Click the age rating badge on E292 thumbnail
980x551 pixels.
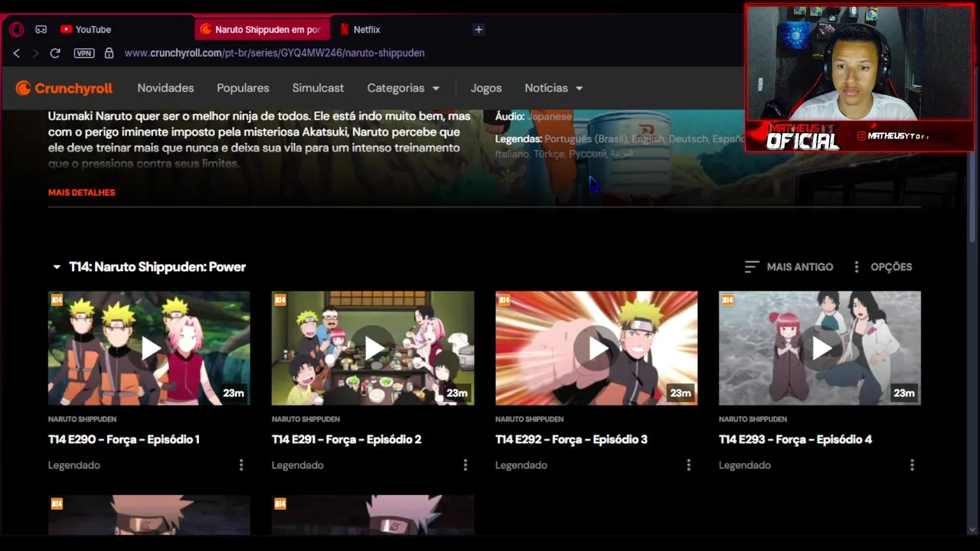click(504, 300)
